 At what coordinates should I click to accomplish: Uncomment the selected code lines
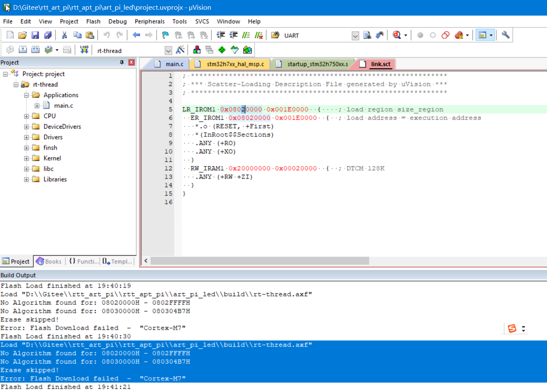click(x=259, y=35)
